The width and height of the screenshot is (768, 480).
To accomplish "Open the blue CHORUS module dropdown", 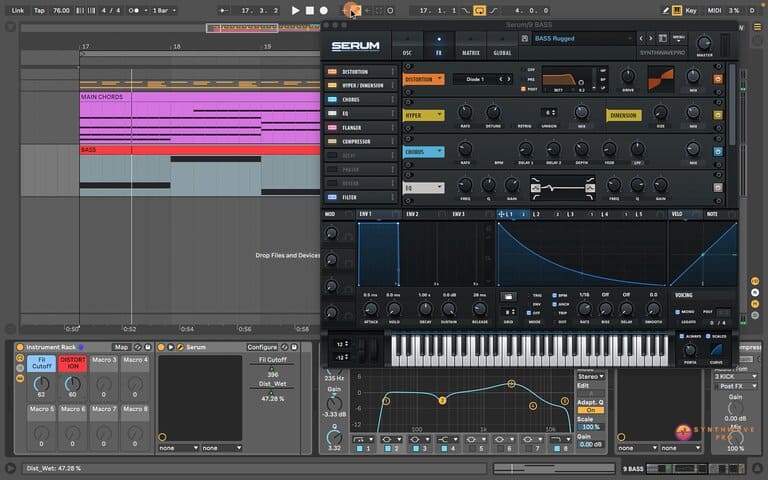I will [x=423, y=152].
